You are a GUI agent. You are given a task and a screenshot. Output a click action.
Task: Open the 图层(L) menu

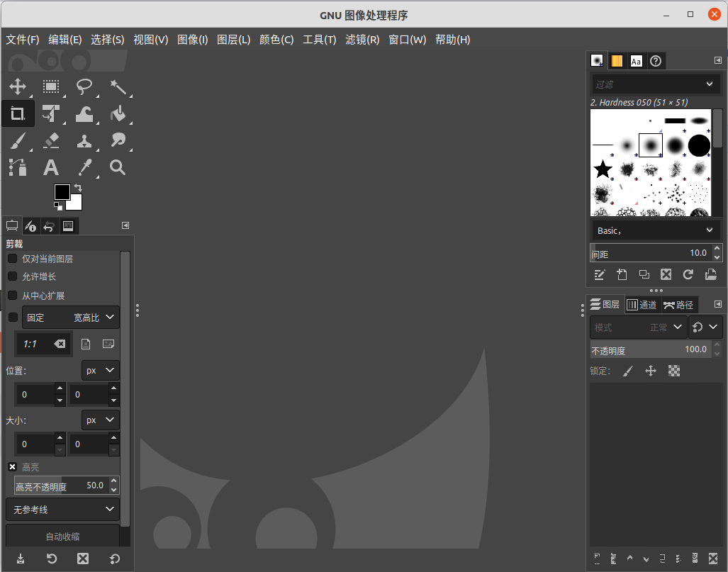click(x=233, y=40)
